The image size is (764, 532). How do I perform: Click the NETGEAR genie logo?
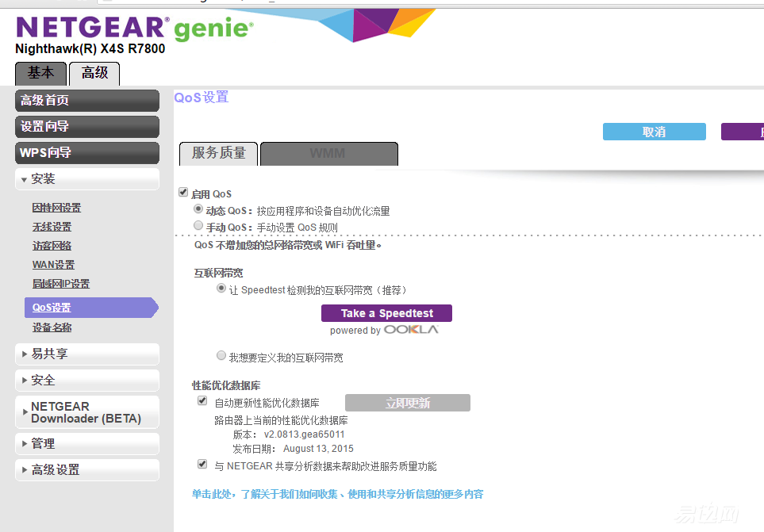click(x=135, y=28)
